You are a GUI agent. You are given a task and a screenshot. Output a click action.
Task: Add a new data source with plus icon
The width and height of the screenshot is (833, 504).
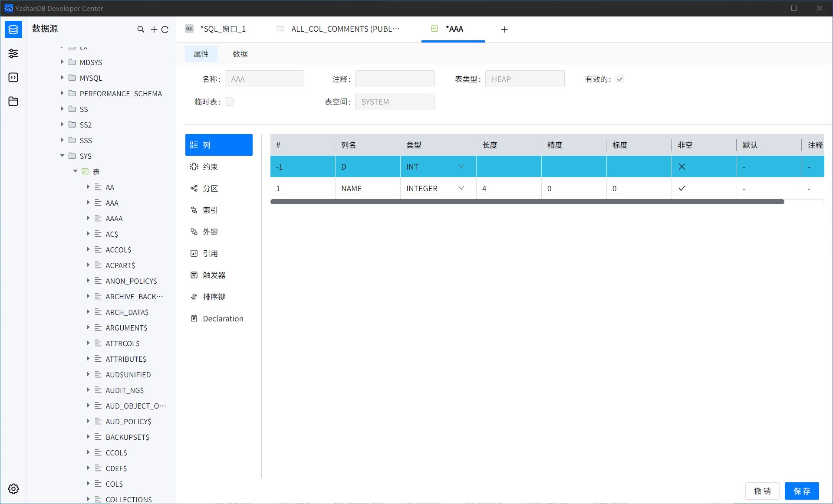point(154,29)
